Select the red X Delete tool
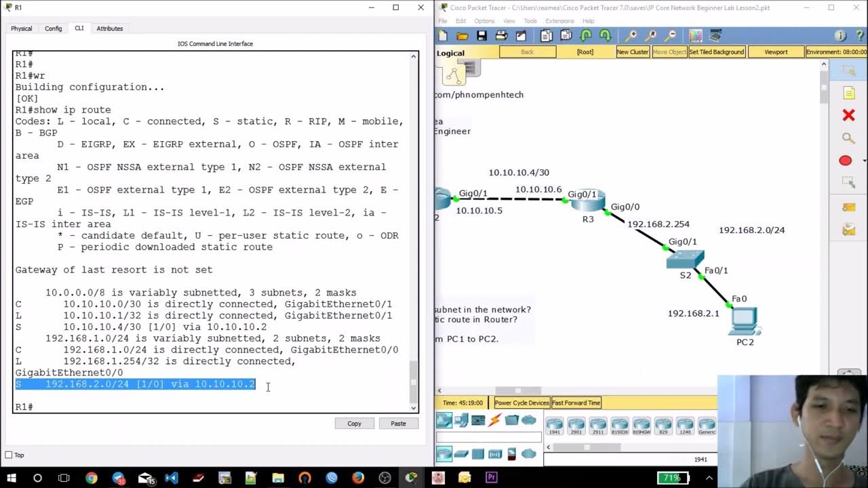This screenshot has width=868, height=488. (x=848, y=115)
